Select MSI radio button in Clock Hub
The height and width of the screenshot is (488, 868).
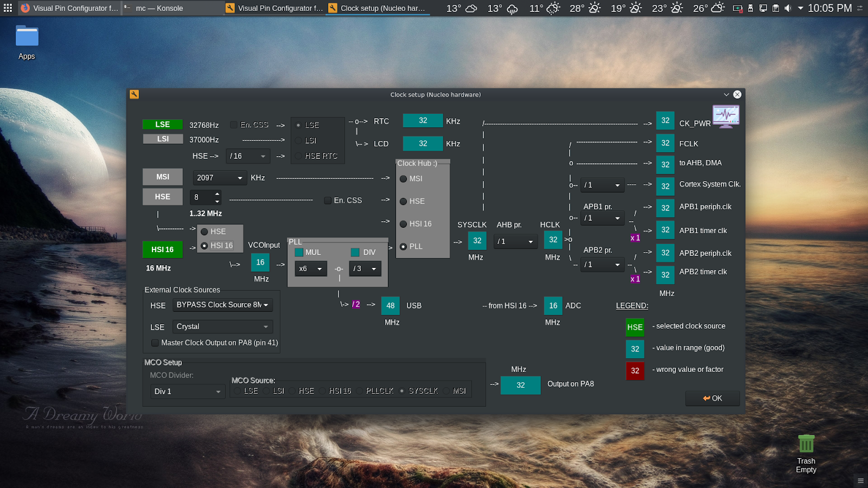pos(404,179)
